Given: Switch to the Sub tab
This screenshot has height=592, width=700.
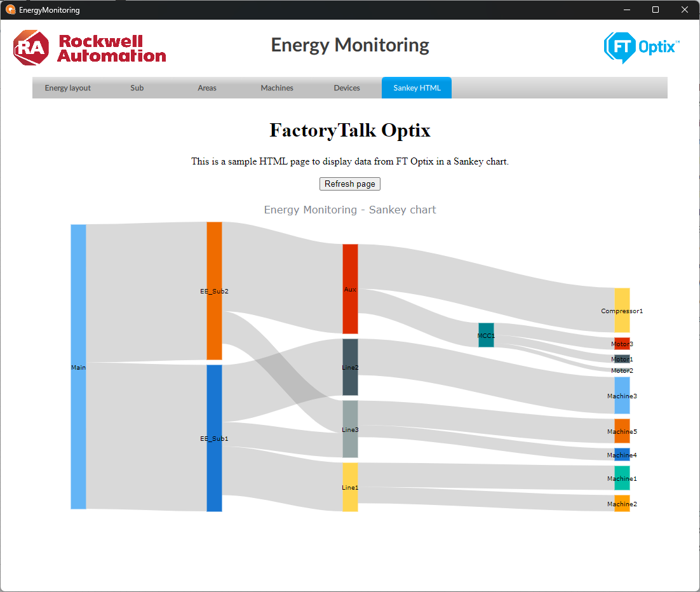Looking at the screenshot, I should pyautogui.click(x=137, y=88).
